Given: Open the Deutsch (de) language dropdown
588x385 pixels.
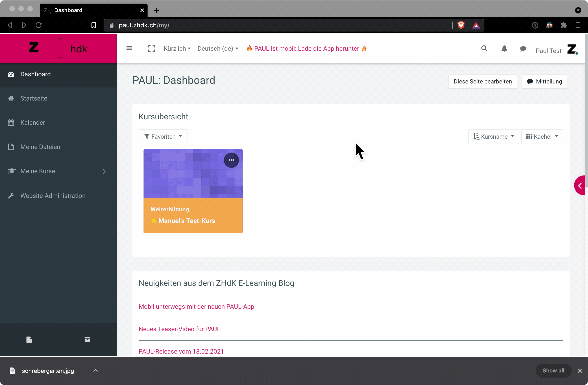Looking at the screenshot, I should click(x=218, y=48).
